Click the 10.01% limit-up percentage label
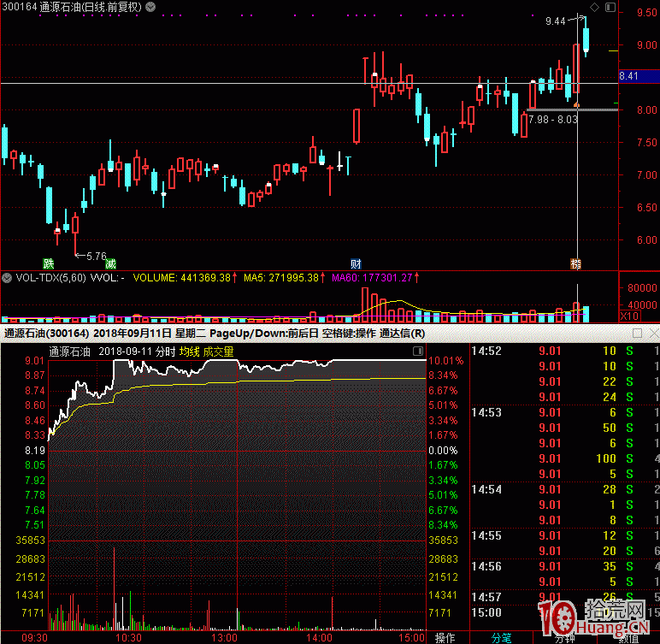The height and width of the screenshot is (644, 660). pos(445,361)
